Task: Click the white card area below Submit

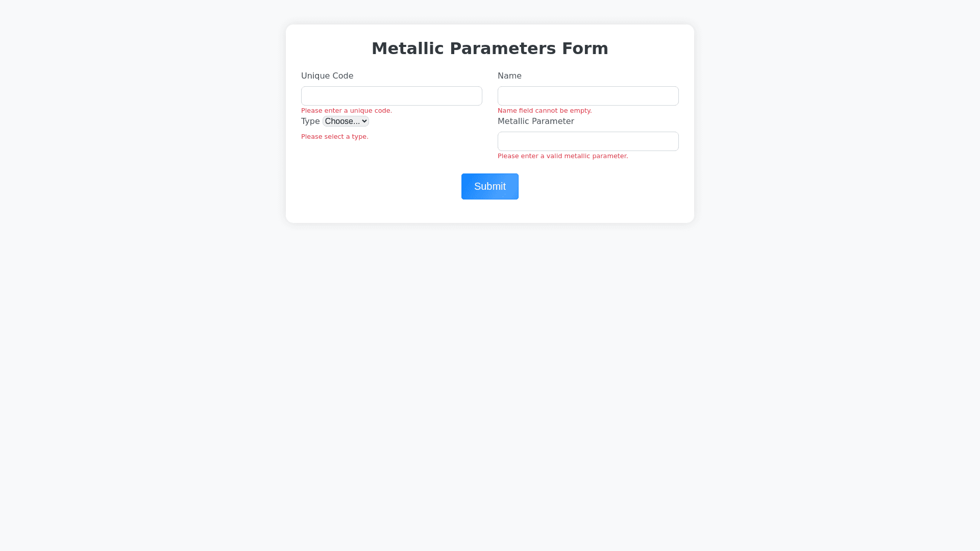Action: click(490, 211)
